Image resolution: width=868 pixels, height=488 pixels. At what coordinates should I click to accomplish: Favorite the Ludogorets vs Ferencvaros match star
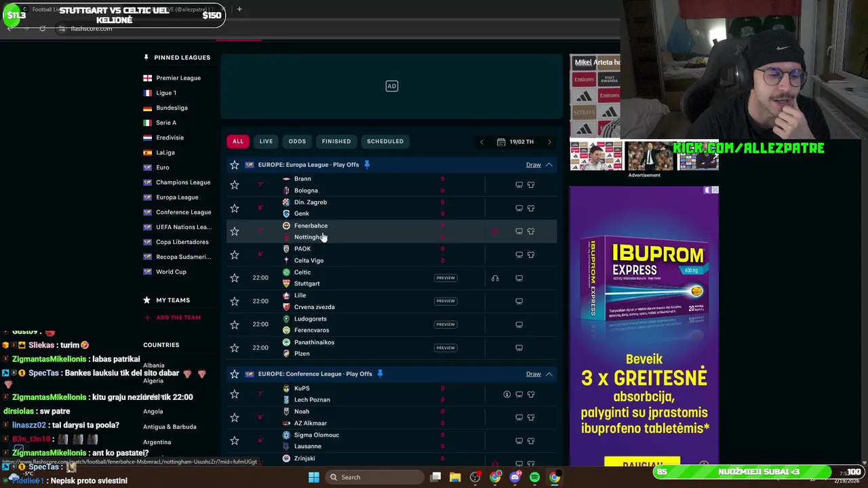coord(234,325)
